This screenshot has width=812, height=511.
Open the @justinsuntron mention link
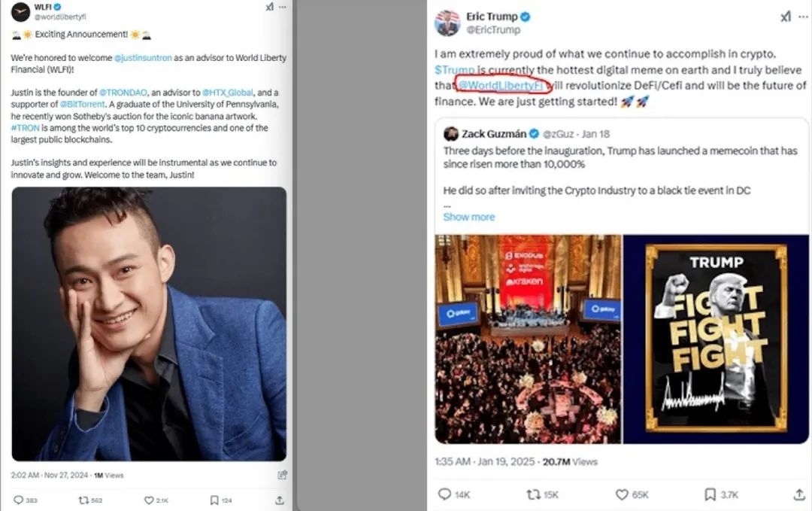144,58
